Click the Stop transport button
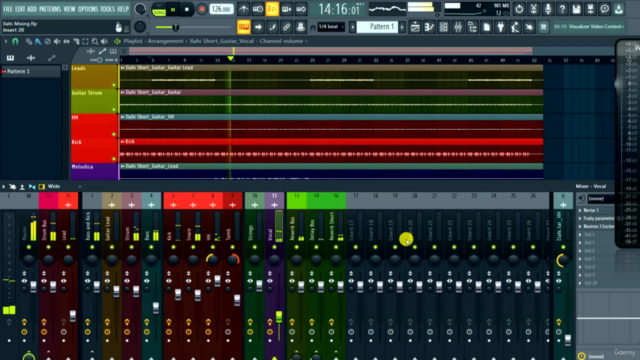The height and width of the screenshot is (360, 640). pos(187,9)
